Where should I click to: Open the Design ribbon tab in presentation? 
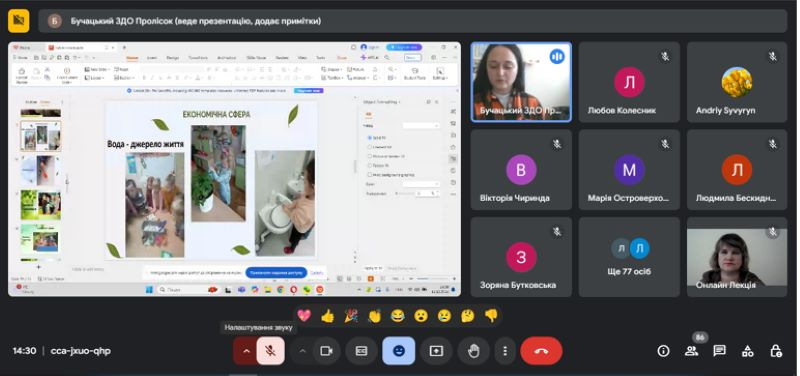pyautogui.click(x=172, y=58)
